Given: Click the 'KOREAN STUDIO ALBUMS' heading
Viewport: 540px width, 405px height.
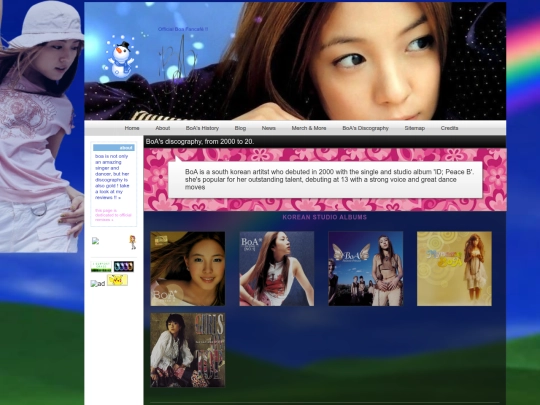Looking at the screenshot, I should [324, 217].
